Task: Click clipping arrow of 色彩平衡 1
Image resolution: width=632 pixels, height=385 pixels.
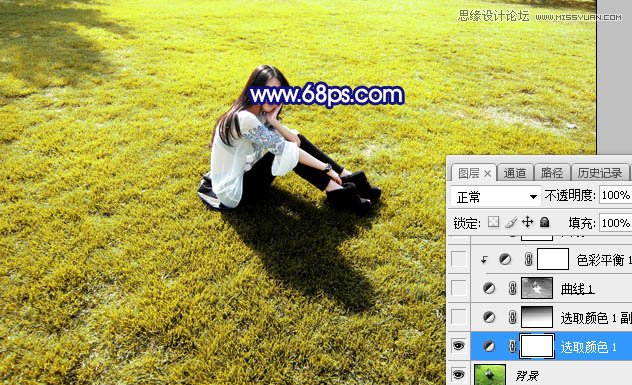Action: [x=484, y=260]
